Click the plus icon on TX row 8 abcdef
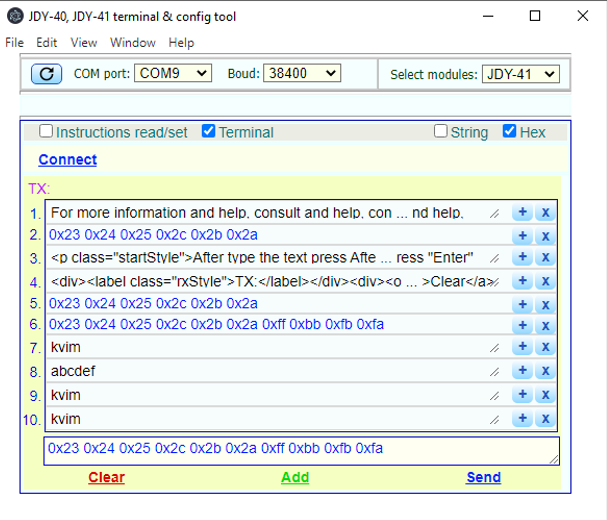 pyautogui.click(x=523, y=371)
